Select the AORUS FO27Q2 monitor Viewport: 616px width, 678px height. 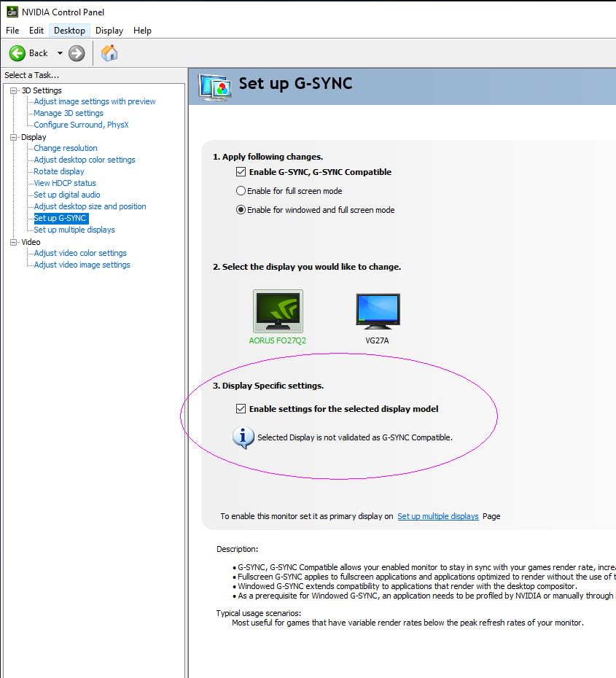278,317
